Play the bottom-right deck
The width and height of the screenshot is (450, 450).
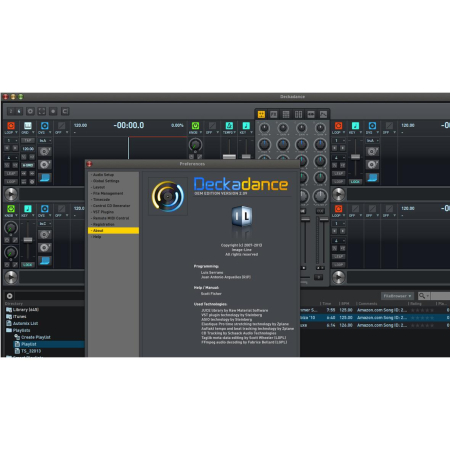pyautogui.click(x=338, y=277)
